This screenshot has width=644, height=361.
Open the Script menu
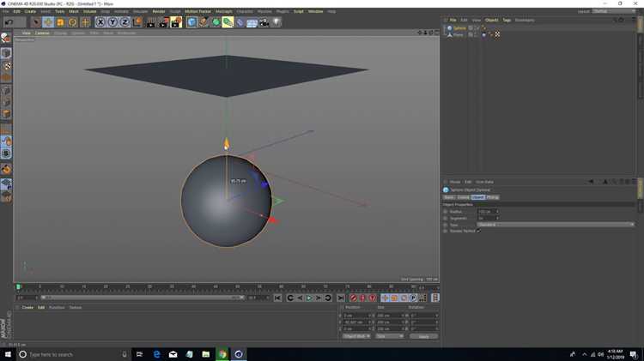[299, 11]
